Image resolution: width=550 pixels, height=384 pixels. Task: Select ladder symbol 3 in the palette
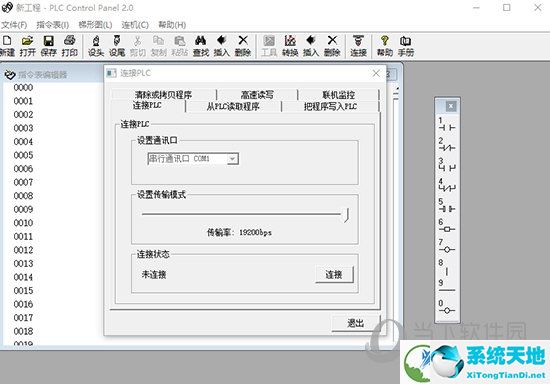tap(447, 165)
